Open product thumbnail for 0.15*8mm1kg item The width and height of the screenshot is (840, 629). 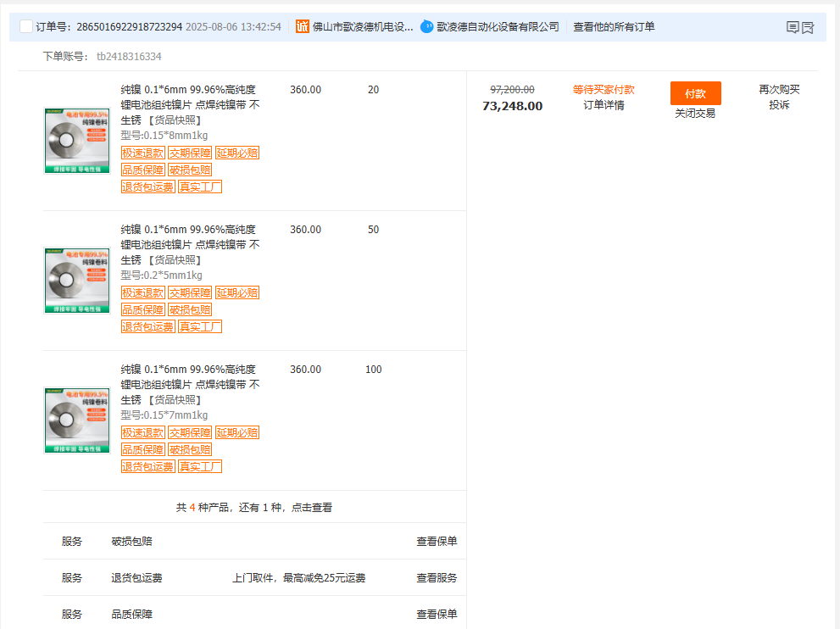click(77, 141)
